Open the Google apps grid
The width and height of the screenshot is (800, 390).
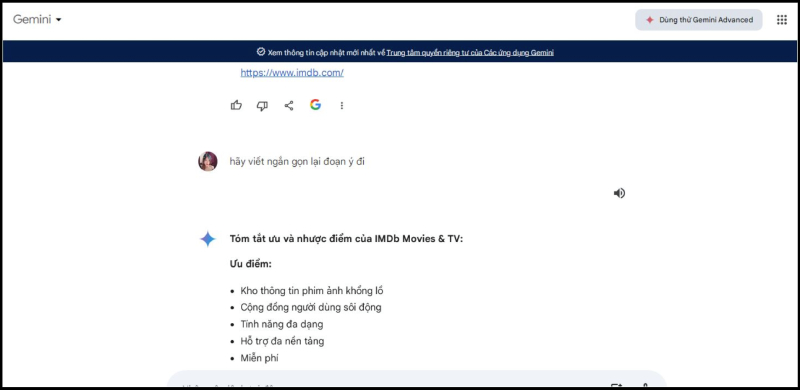782,20
